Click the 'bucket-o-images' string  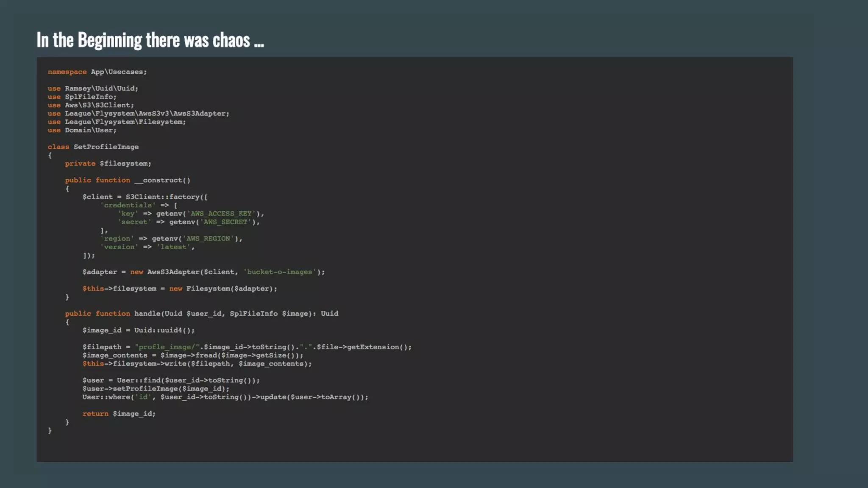[280, 272]
